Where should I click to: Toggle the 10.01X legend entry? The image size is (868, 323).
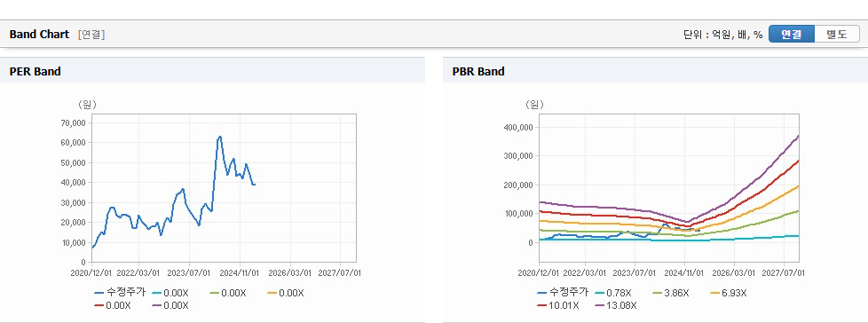(558, 306)
